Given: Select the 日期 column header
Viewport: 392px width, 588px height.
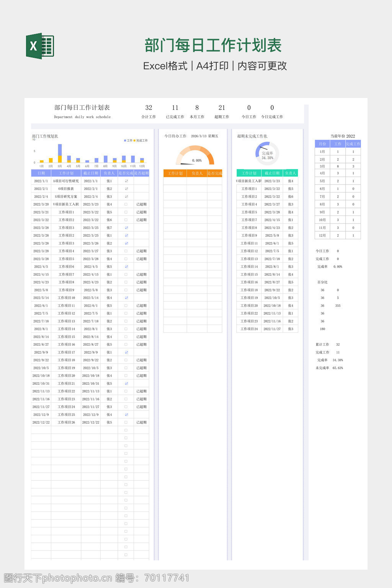Looking at the screenshot, I should click(x=41, y=173).
